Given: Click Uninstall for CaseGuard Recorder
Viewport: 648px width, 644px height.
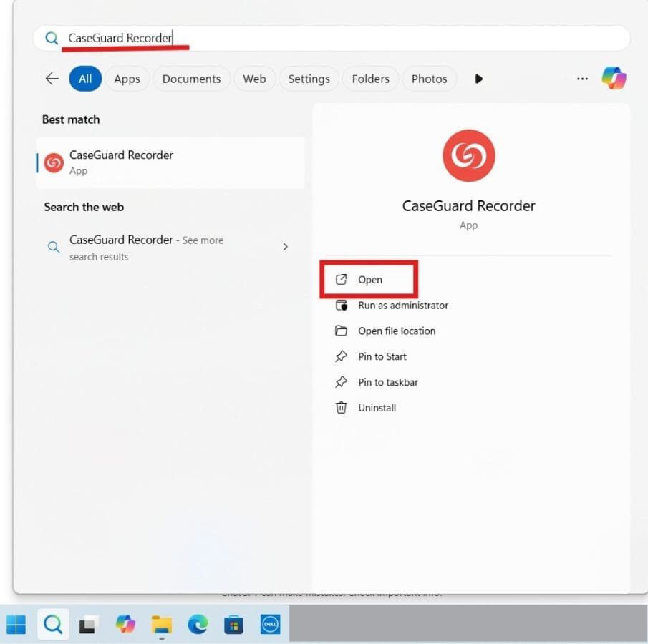Looking at the screenshot, I should (377, 408).
